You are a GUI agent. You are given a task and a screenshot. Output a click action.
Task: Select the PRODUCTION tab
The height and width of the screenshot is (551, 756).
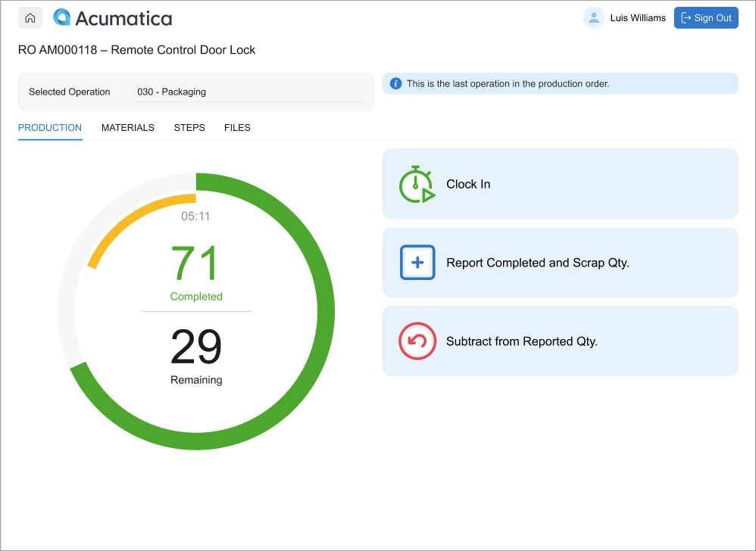click(50, 128)
